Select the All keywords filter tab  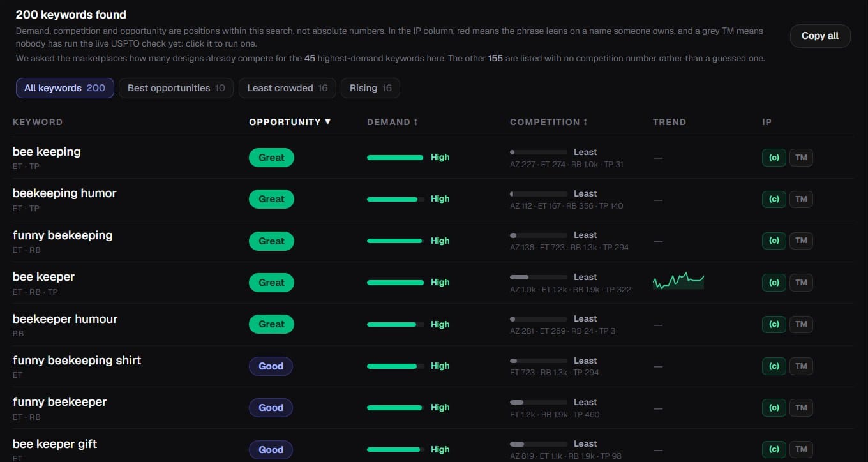[65, 88]
